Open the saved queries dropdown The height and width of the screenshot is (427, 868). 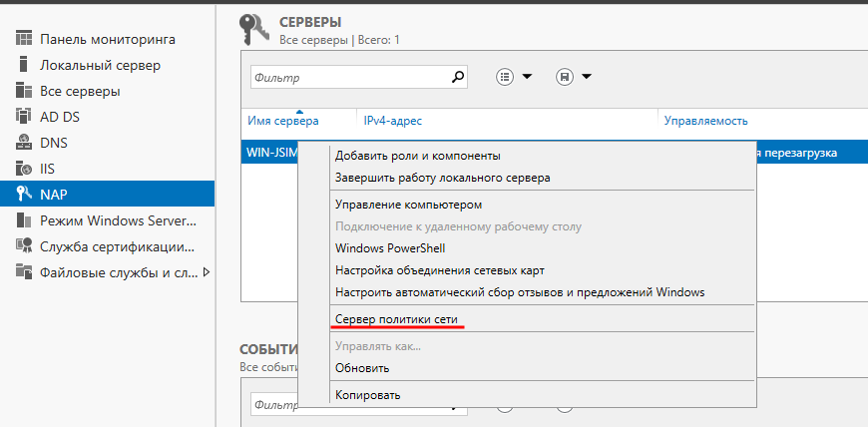[574, 76]
